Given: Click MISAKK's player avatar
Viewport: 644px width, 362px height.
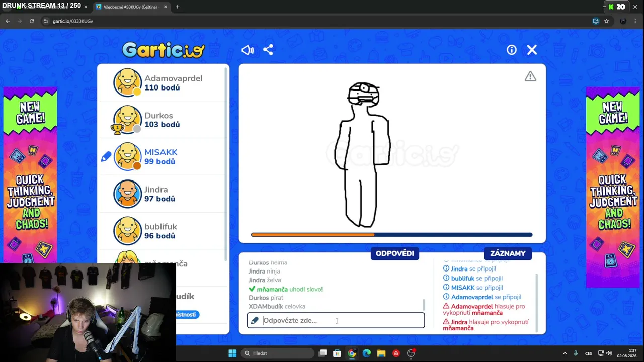Looking at the screenshot, I should pyautogui.click(x=127, y=157).
